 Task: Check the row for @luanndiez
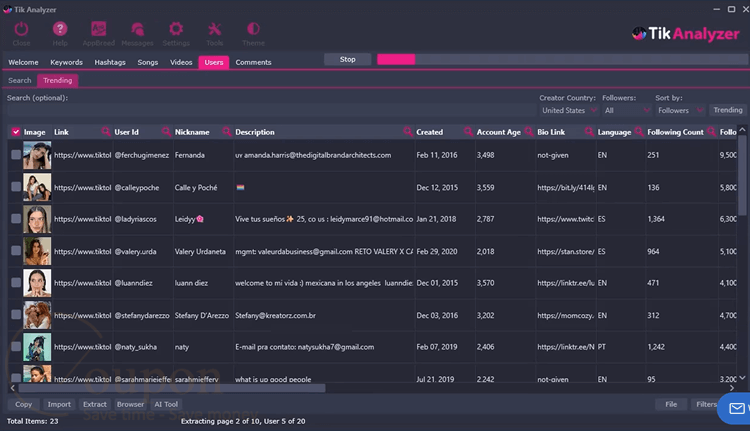coord(16,282)
